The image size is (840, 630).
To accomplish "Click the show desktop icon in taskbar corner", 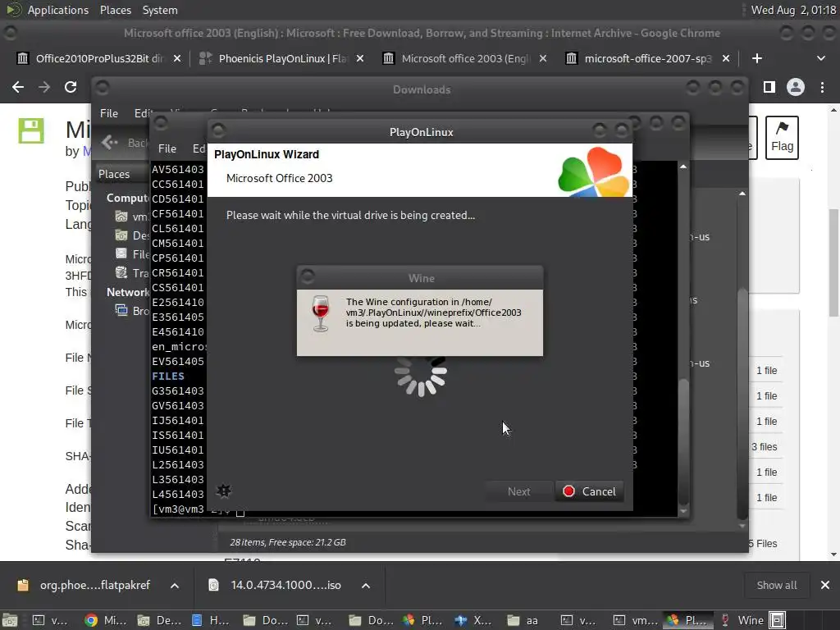I will tap(10, 620).
